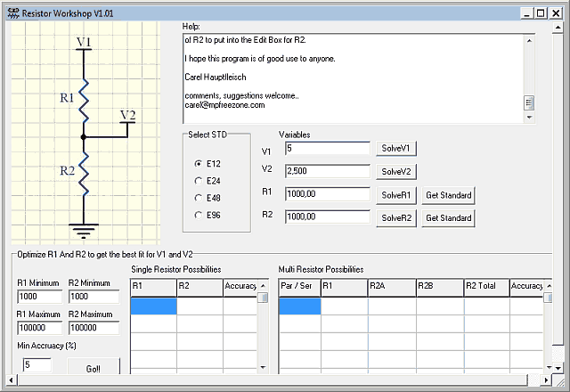Click the SolveR1 button
The width and height of the screenshot is (570, 392).
tap(395, 195)
